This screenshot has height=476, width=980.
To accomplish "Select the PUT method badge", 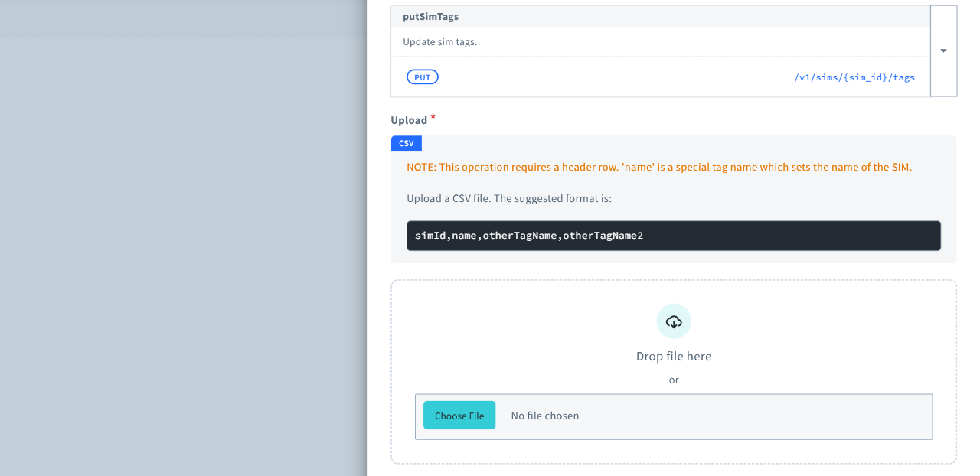I will 422,77.
